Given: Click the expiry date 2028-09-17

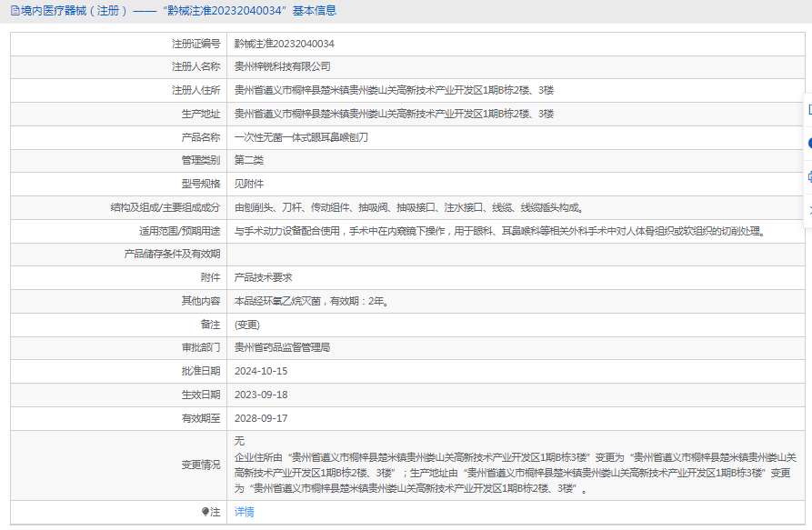Looking at the screenshot, I should (x=260, y=418).
